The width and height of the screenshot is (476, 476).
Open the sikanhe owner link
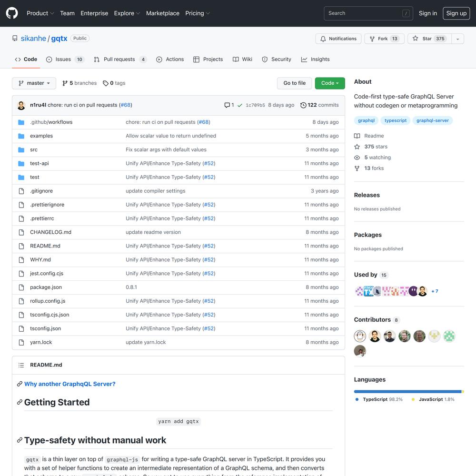(x=33, y=39)
